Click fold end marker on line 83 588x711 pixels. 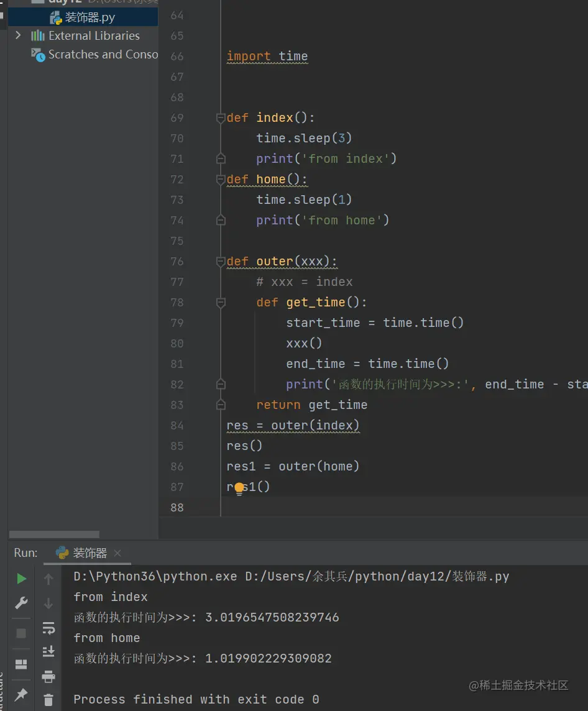click(x=221, y=405)
